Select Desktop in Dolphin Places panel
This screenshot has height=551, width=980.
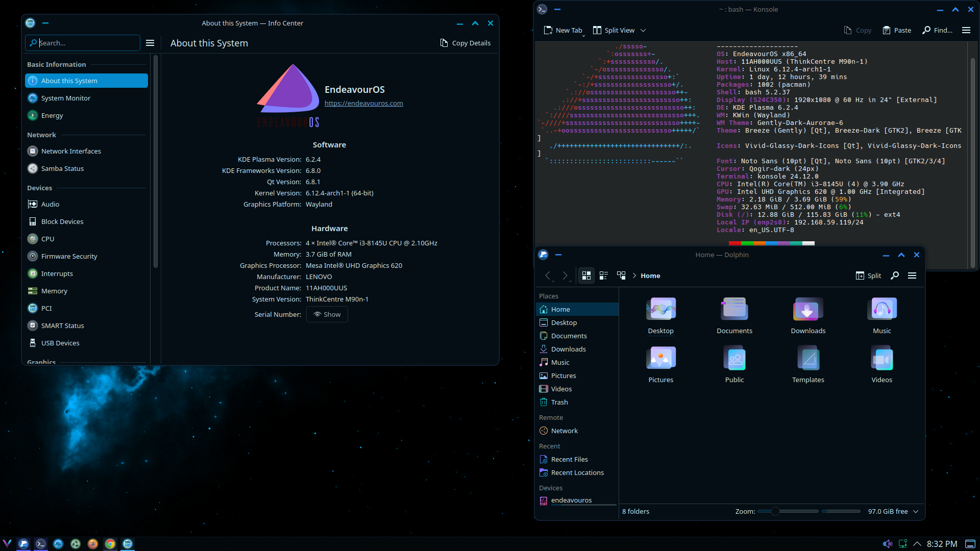tap(577, 322)
